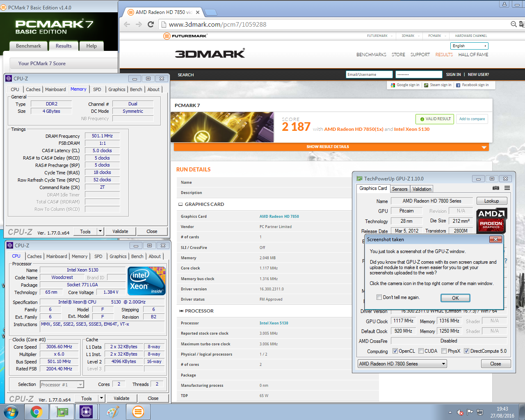Open Tools dropdown arrow in CPU-Z Memory window
525x420 pixels.
pos(100,231)
